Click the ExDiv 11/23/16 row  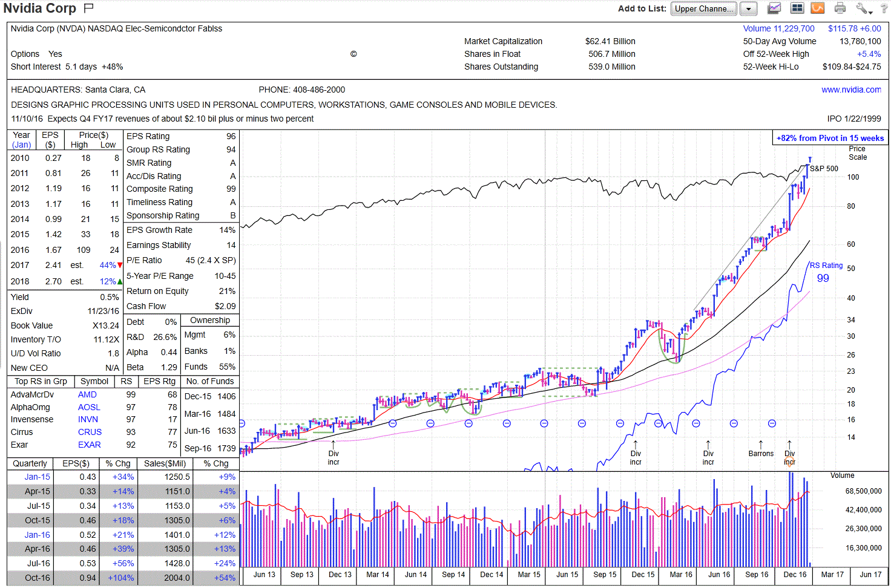tap(65, 311)
